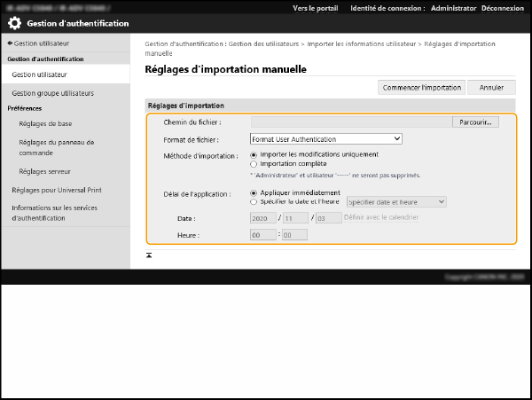Screen dimensions: 532x400
Task: Click Parcourir to browse for file
Action: click(475, 122)
